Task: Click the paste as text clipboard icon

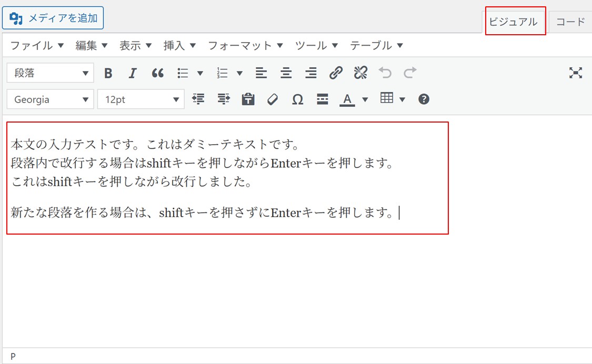Action: 248,99
